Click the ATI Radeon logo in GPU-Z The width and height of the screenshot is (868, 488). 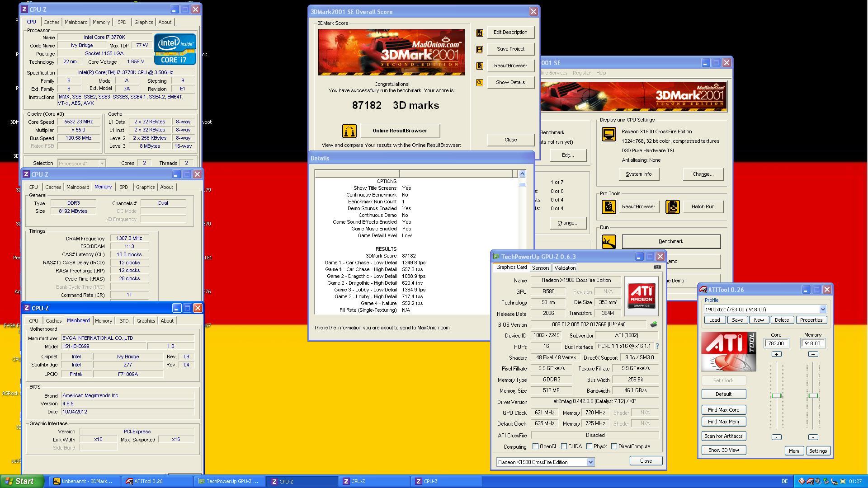point(642,296)
